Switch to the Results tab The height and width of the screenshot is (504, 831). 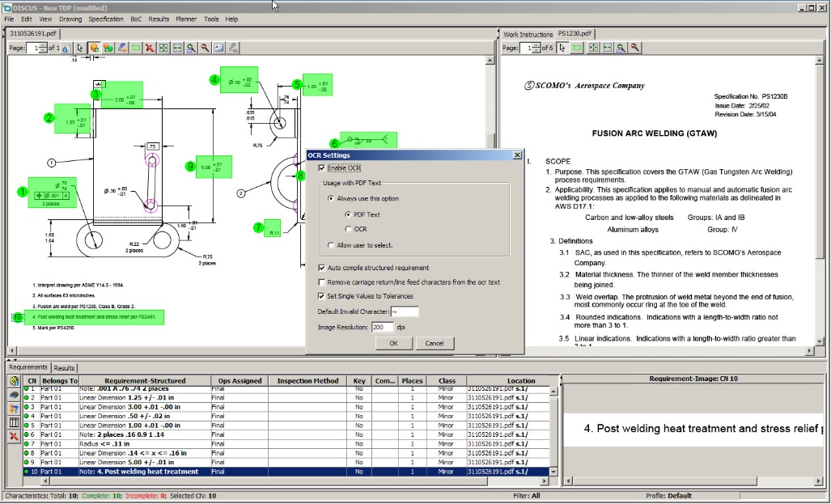[64, 368]
